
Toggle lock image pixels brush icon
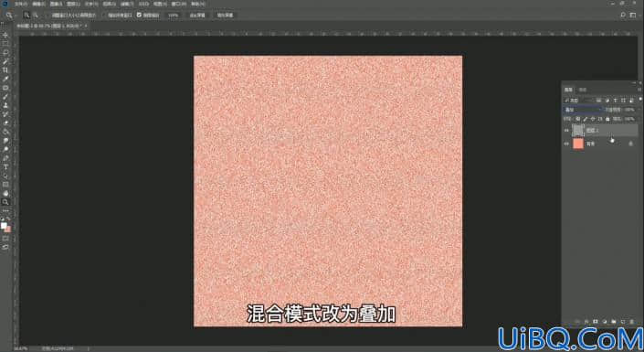click(x=586, y=119)
